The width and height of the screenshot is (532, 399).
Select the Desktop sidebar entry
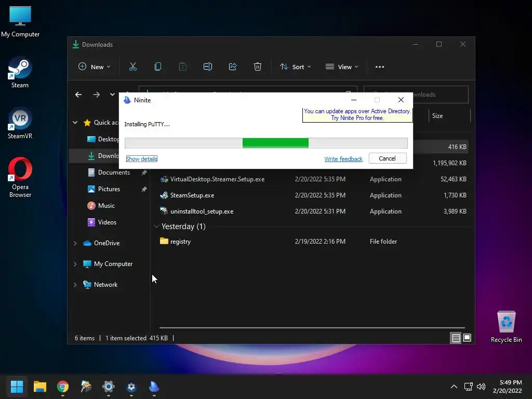pos(103,139)
